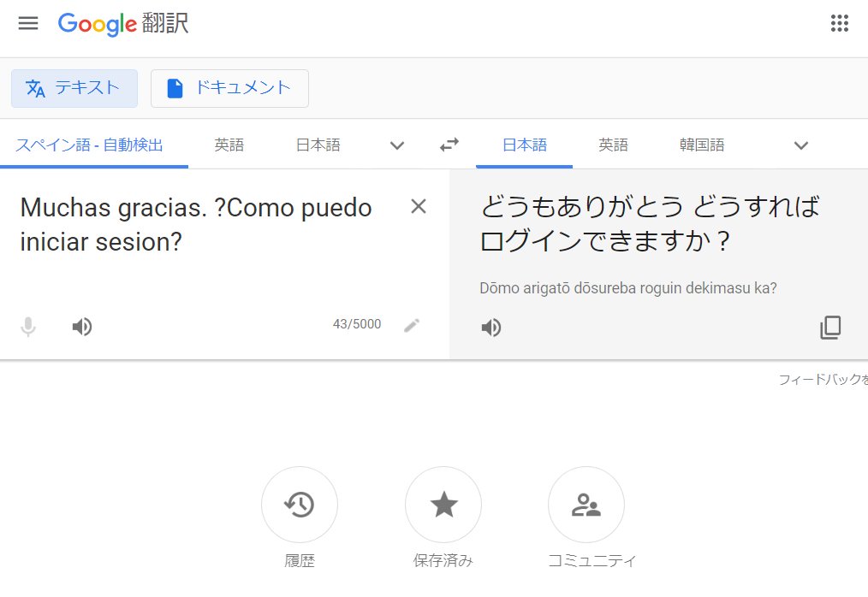The height and width of the screenshot is (597, 868).
Task: Open the hamburger main menu
Action: (x=28, y=23)
